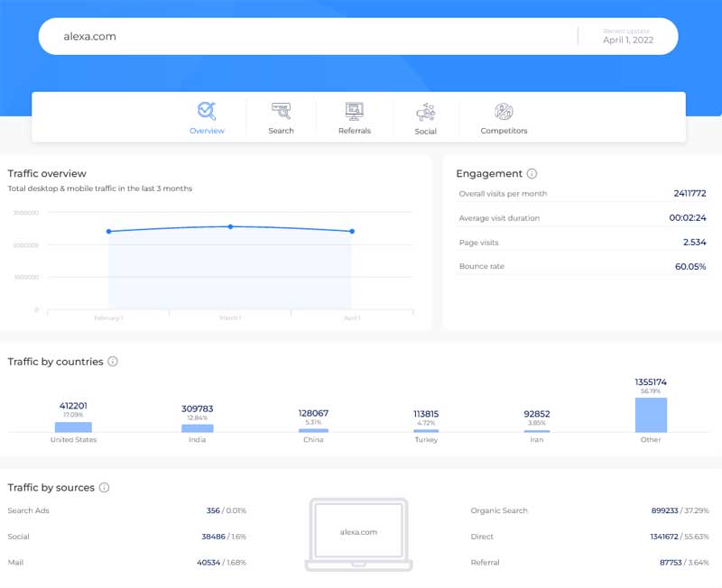This screenshot has height=588, width=722.
Task: Click the Iran traffic bar
Action: (x=537, y=431)
